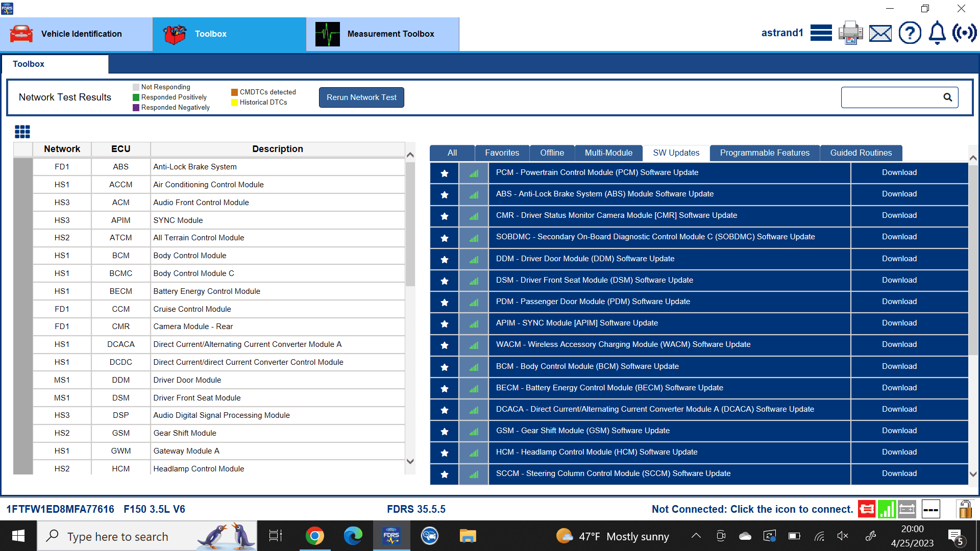This screenshot has width=980, height=551.
Task: Open the hamburger menu next to astrand1
Action: click(821, 33)
